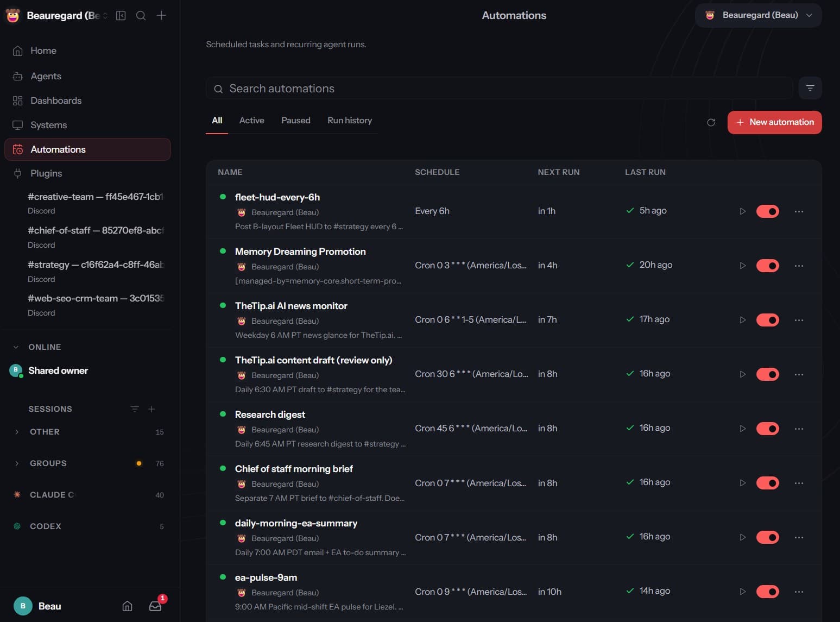Disable the fleet-hud-every-6h automation

click(x=767, y=211)
